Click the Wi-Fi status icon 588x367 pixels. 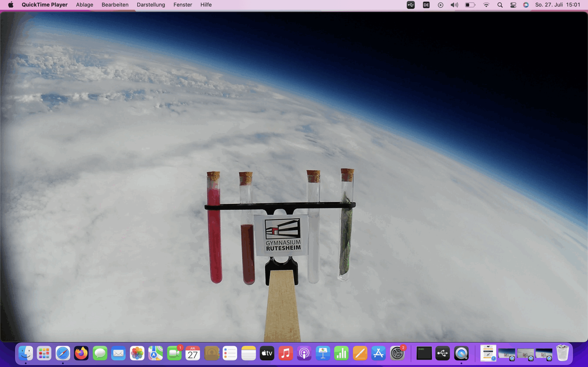486,5
